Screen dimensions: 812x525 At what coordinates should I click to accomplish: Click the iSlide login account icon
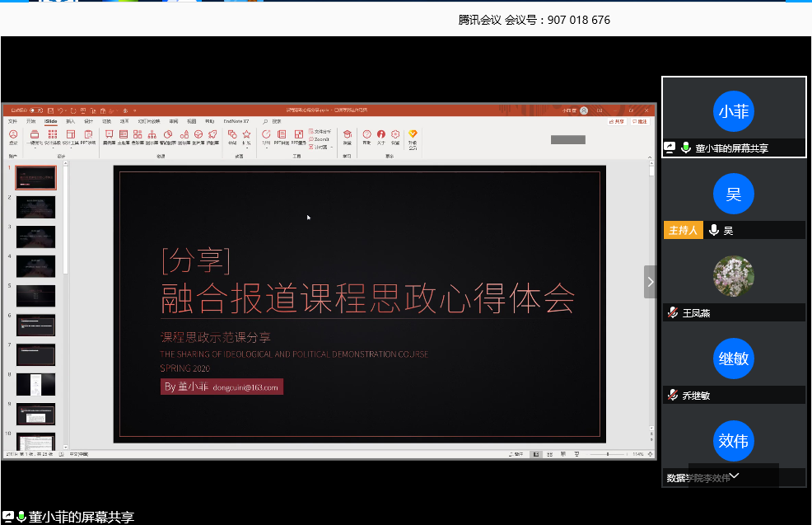[x=12, y=134]
